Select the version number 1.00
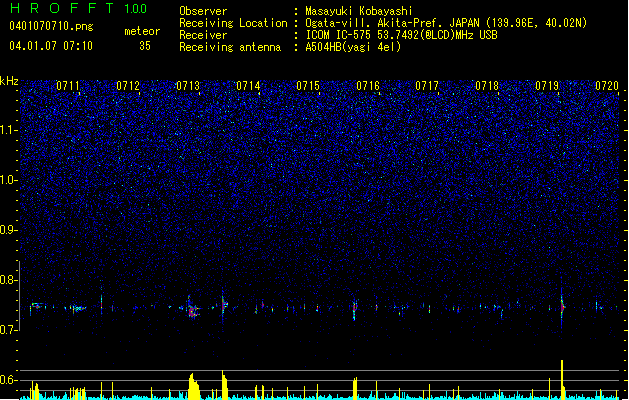The image size is (629, 400). click(135, 9)
